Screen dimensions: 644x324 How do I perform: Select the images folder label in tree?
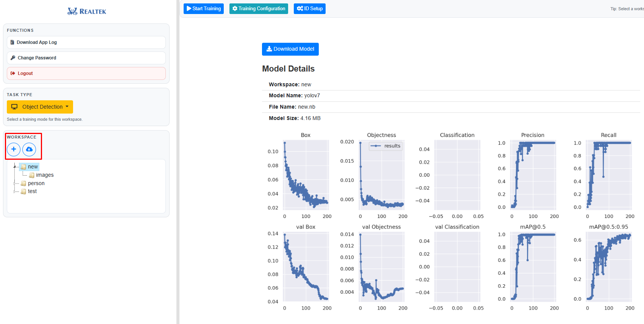click(45, 175)
